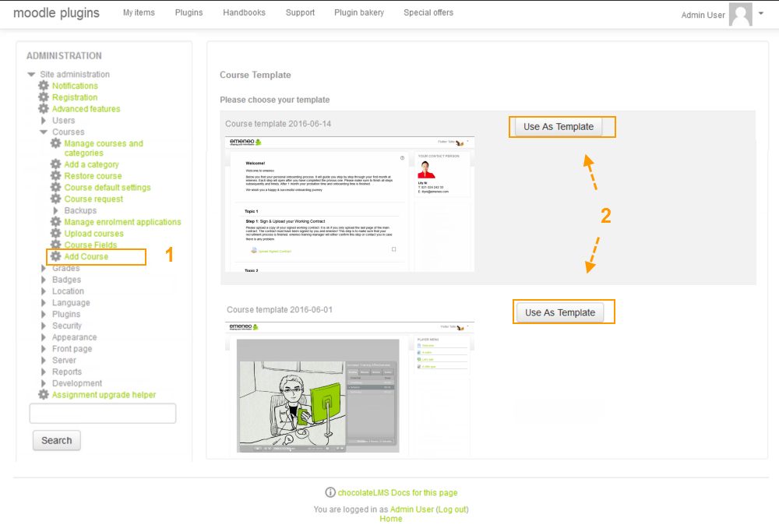Expand the Location section
The height and width of the screenshot is (532, 779).
(43, 291)
